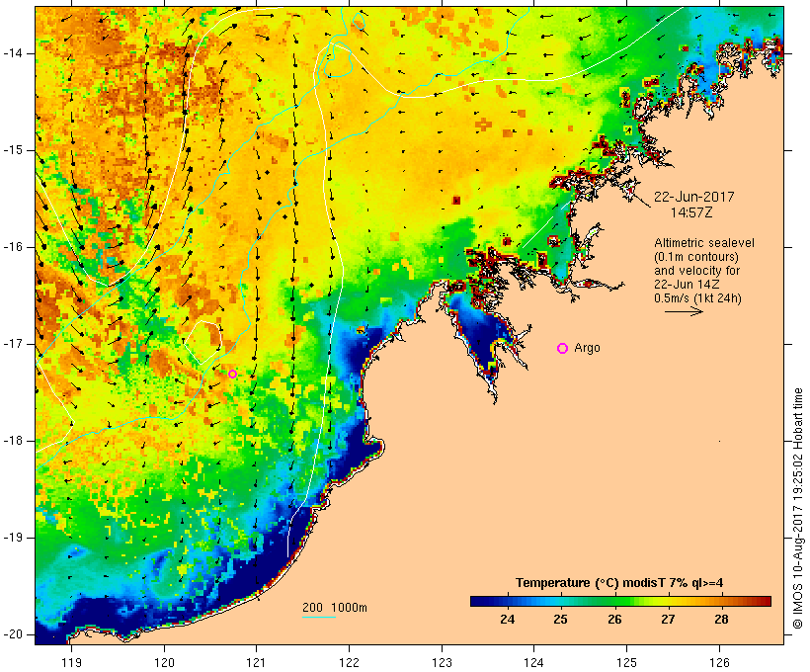Click the 'Altimetric sealevel' text
This screenshot has width=810, height=672.
coord(704,243)
